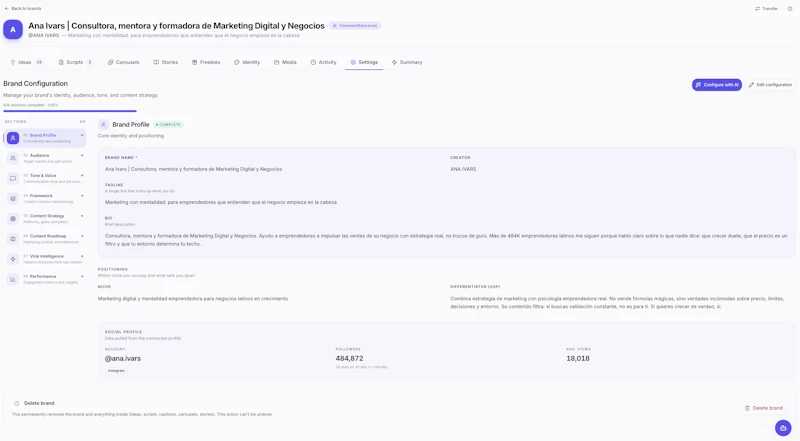Open the Framework section label
Screen dimensions: 800x441
click(x=41, y=195)
